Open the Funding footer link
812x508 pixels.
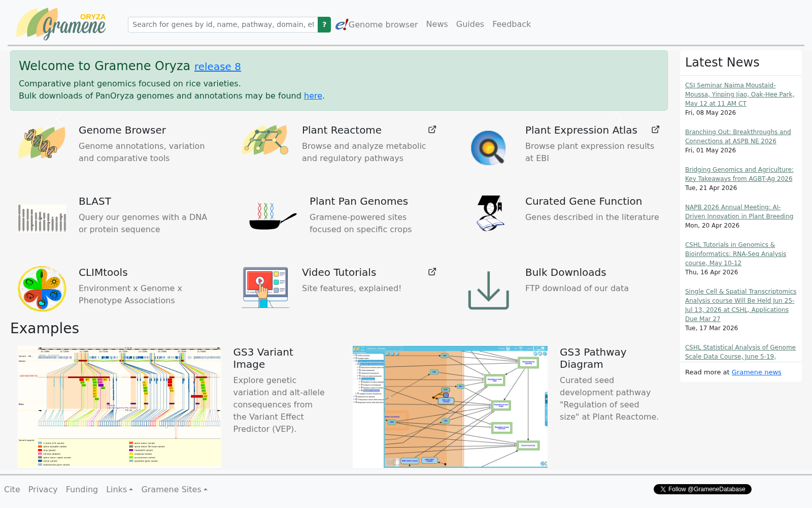pos(82,489)
